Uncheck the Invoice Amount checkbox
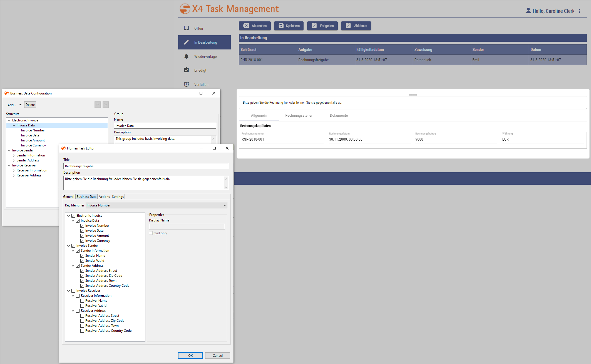 [82, 235]
